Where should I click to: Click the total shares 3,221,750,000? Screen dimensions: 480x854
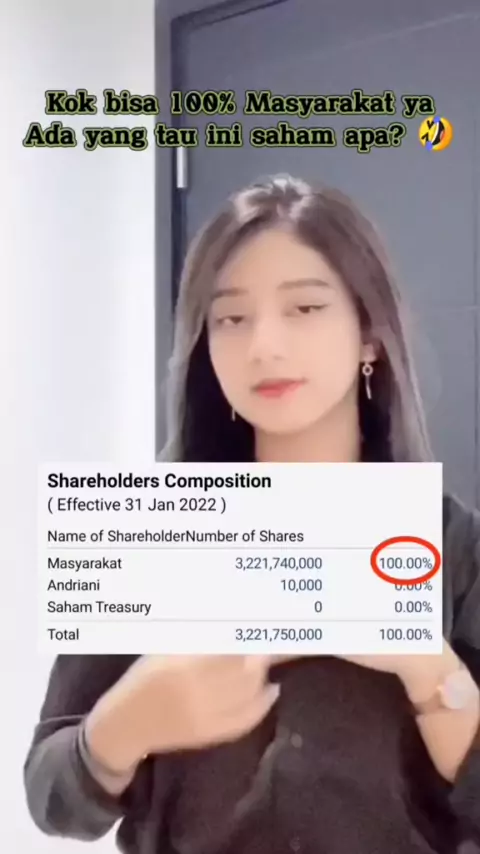coord(278,635)
